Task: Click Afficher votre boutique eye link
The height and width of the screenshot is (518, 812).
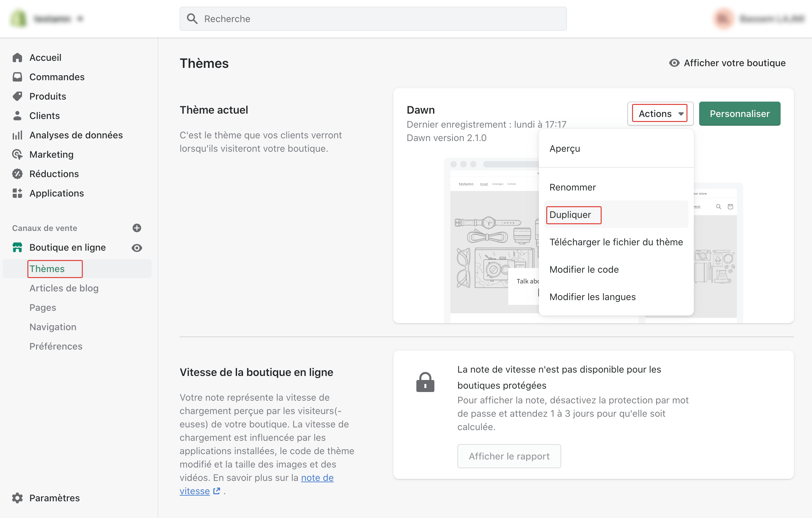Action: tap(727, 63)
